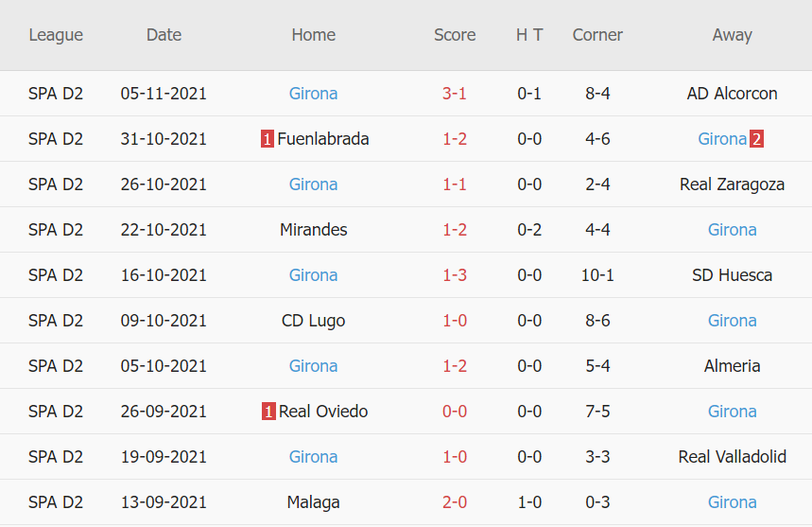Viewport: 812px width, 527px height.
Task: Click the Away column header
Action: (732, 35)
